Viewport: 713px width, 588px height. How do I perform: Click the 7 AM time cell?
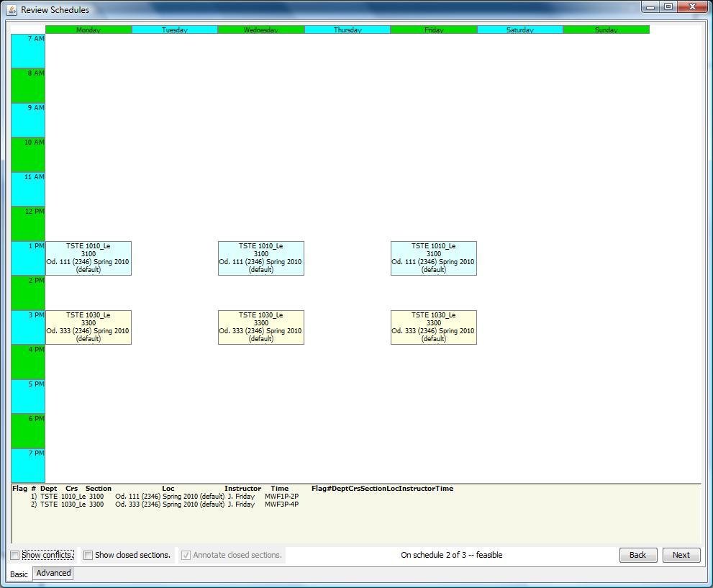pos(27,50)
